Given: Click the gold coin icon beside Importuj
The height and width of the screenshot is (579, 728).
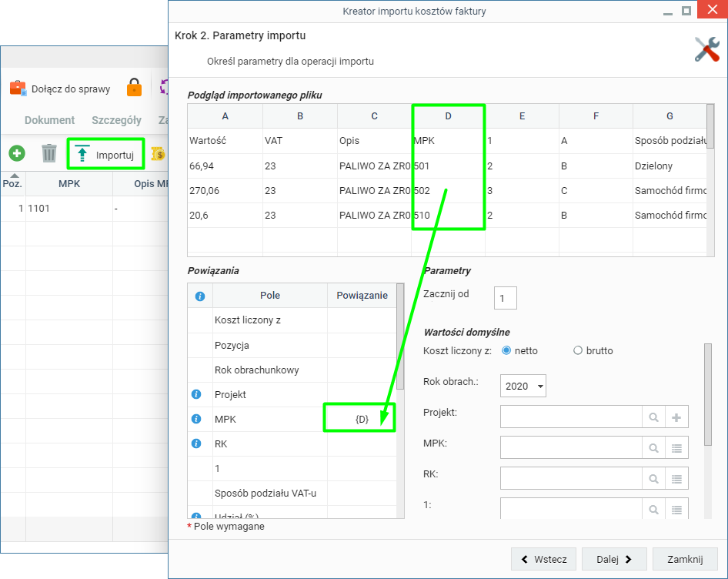Looking at the screenshot, I should pyautogui.click(x=158, y=154).
